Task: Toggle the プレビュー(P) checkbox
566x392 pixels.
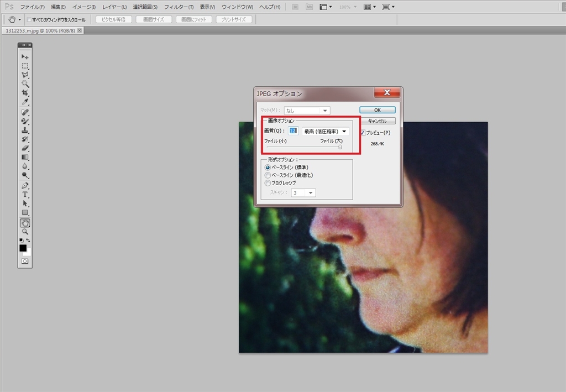Action: point(363,133)
